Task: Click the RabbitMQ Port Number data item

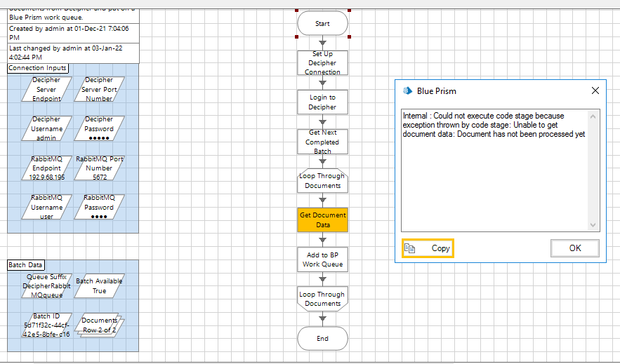Action: click(99, 168)
